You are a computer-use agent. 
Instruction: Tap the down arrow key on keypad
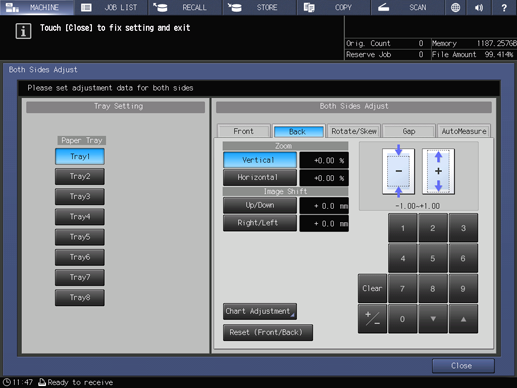pyautogui.click(x=433, y=319)
